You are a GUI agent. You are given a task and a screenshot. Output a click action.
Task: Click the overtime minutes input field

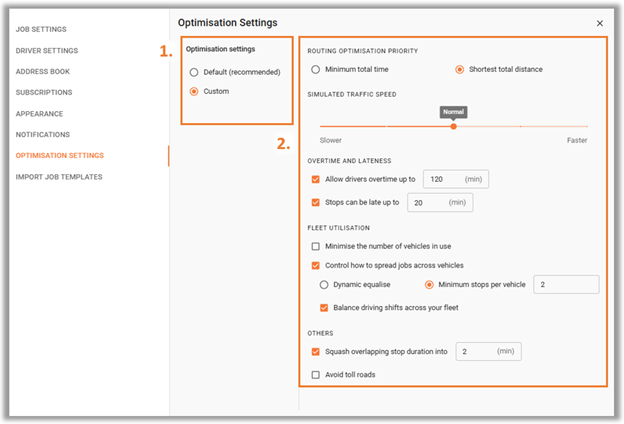(456, 179)
